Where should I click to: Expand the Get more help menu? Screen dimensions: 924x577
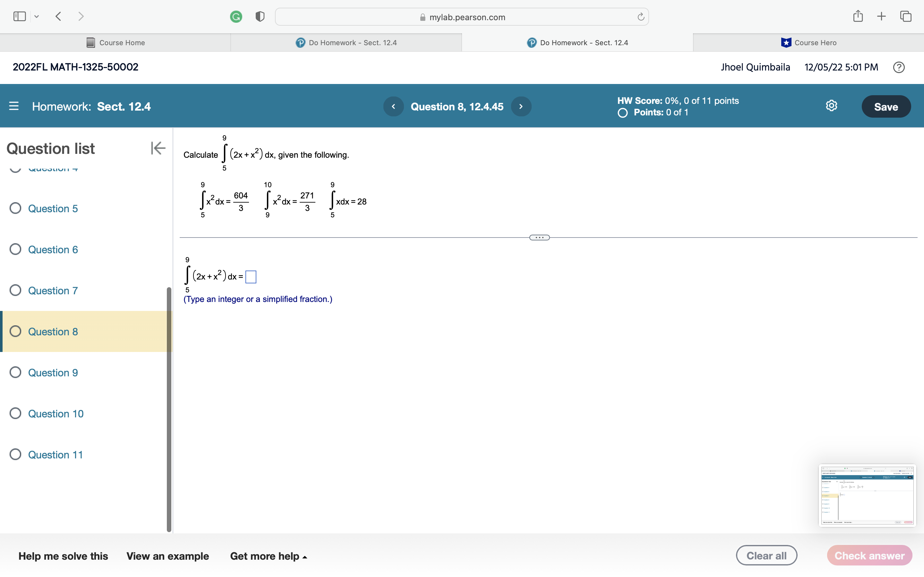(269, 556)
